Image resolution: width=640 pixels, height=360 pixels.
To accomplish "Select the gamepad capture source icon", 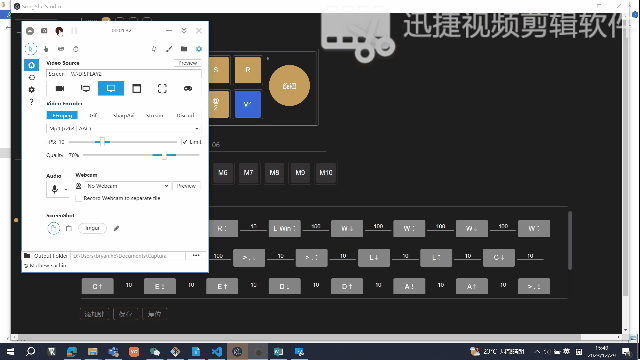I will point(188,88).
